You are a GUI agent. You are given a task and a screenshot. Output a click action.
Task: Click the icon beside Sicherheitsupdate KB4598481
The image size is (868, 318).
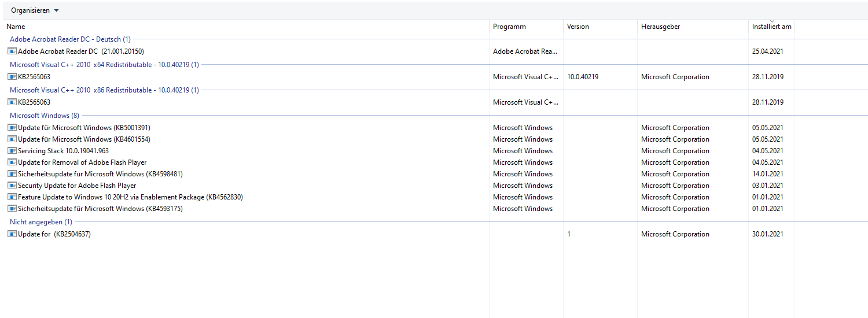tap(12, 174)
